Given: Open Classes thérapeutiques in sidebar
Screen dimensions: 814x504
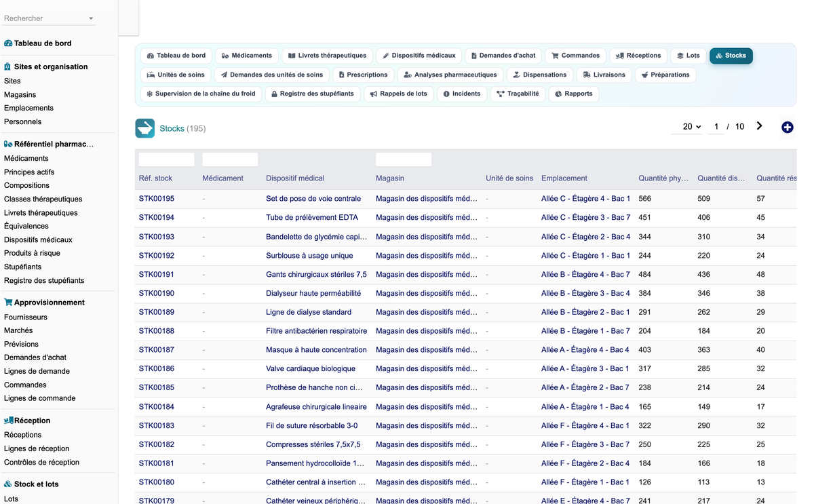Looking at the screenshot, I should [x=43, y=199].
